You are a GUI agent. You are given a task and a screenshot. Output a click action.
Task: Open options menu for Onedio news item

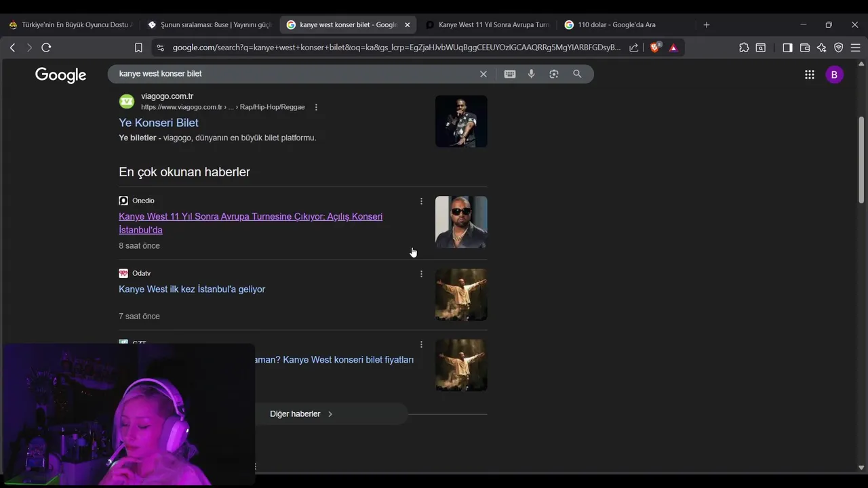pyautogui.click(x=421, y=201)
